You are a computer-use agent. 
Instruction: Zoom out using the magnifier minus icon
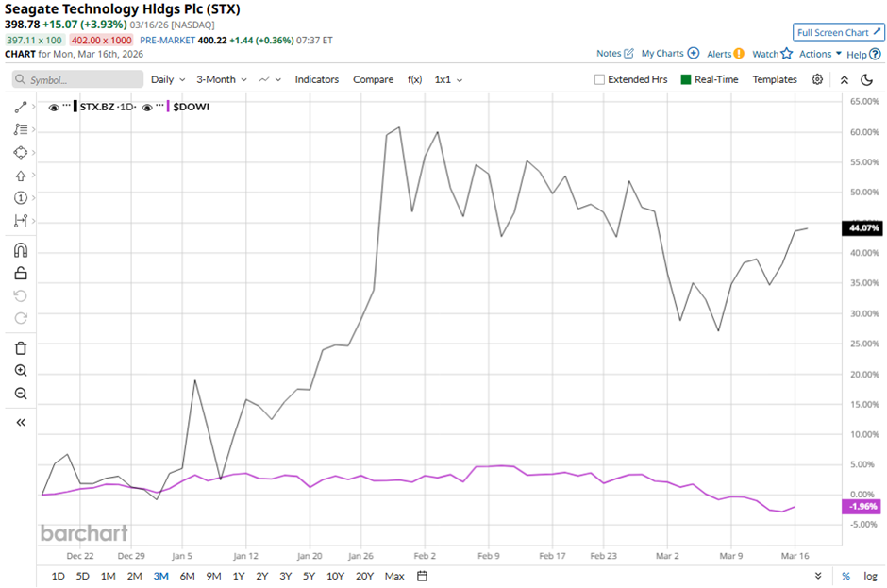(x=21, y=394)
